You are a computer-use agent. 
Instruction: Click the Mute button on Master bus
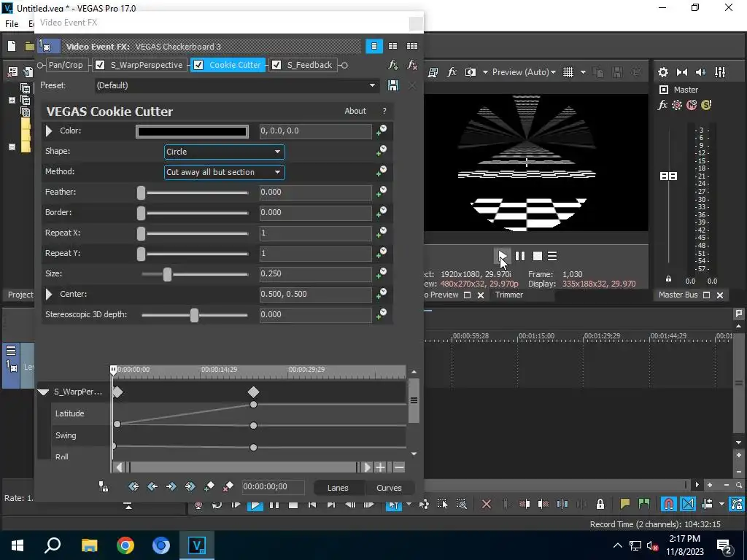coord(692,105)
